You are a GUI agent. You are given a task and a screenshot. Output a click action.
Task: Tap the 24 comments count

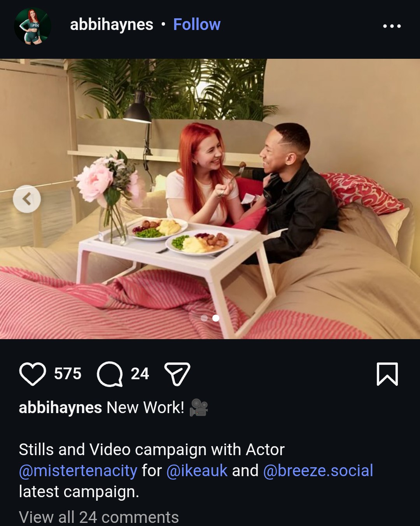tap(140, 374)
